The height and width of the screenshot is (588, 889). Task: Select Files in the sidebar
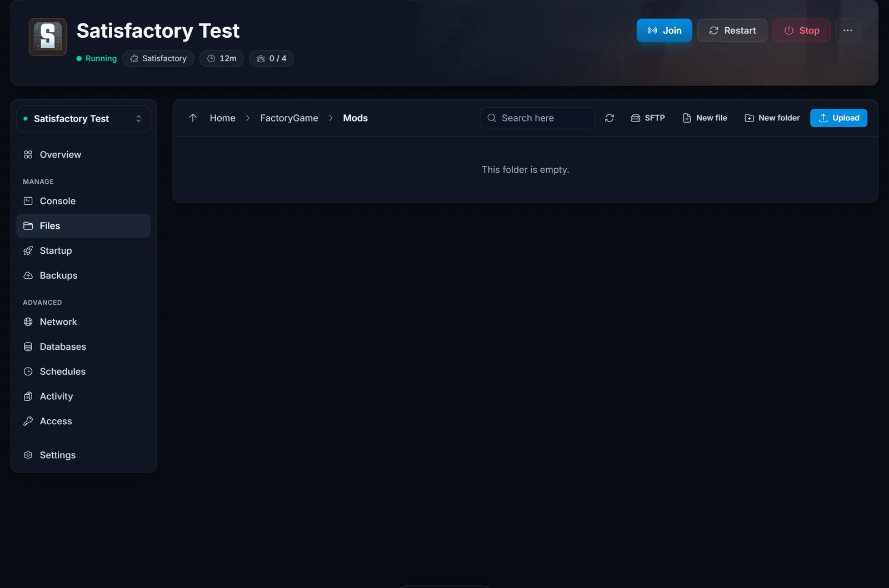(83, 226)
